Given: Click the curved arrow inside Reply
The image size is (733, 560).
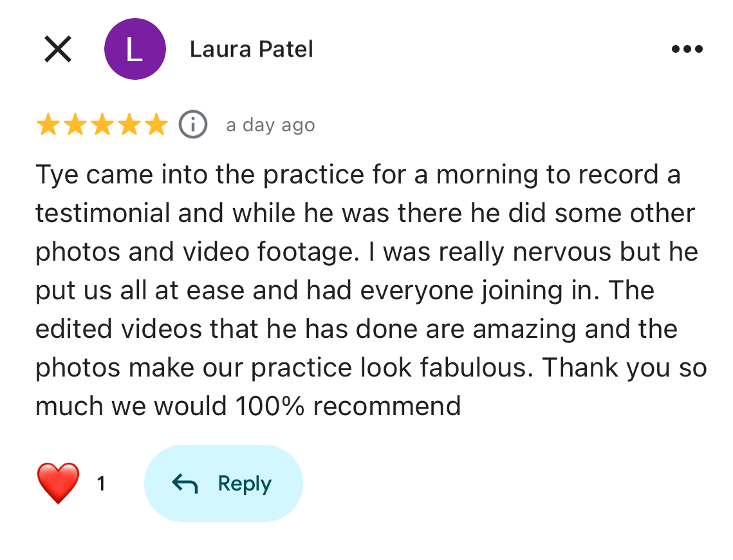Looking at the screenshot, I should 185,483.
